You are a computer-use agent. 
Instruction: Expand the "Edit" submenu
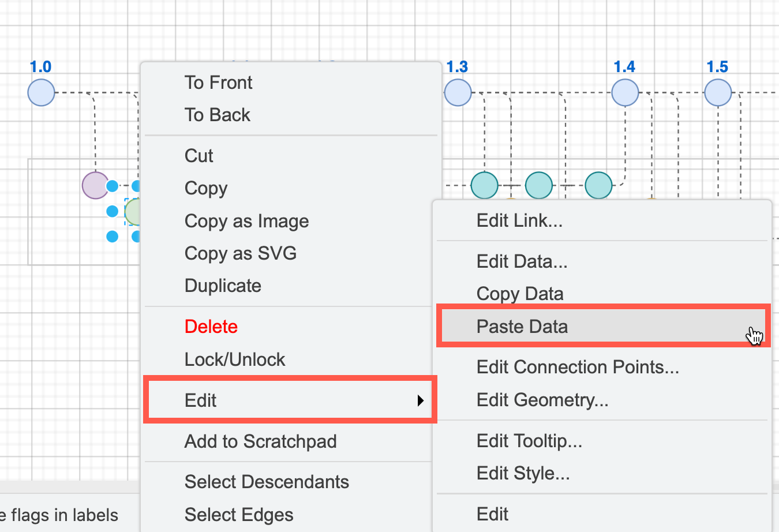pos(200,400)
